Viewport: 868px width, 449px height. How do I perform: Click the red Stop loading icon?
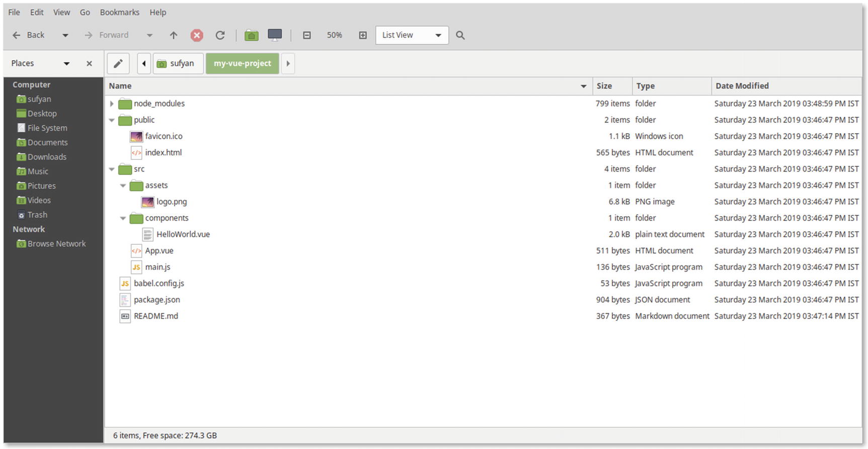[197, 35]
